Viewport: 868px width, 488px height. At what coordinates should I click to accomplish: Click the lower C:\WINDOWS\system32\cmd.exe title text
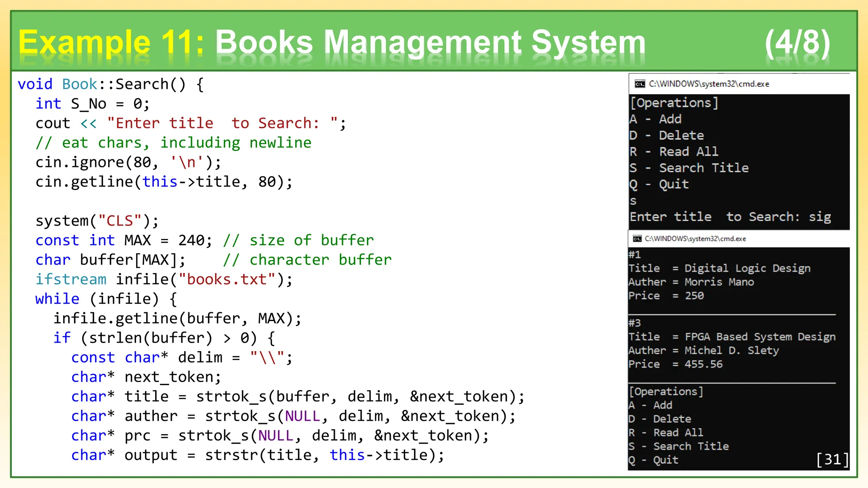695,239
